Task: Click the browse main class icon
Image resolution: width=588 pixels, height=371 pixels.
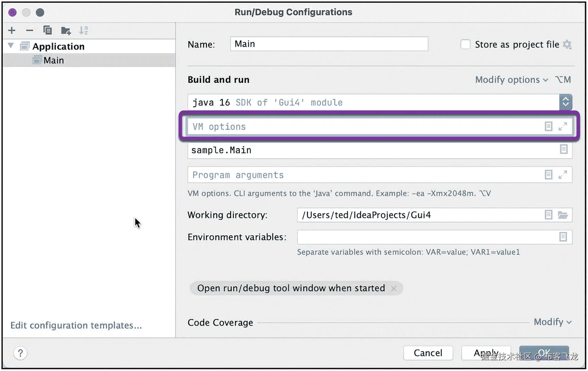Action: click(x=564, y=149)
